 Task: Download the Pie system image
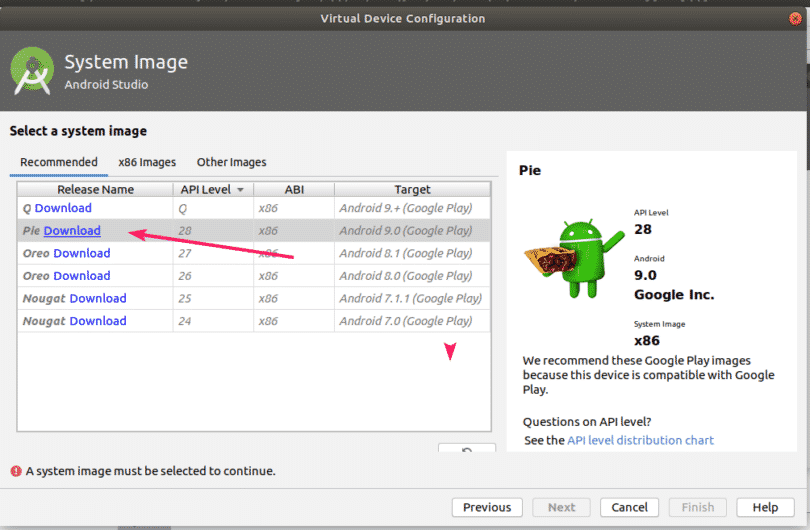coord(72,231)
